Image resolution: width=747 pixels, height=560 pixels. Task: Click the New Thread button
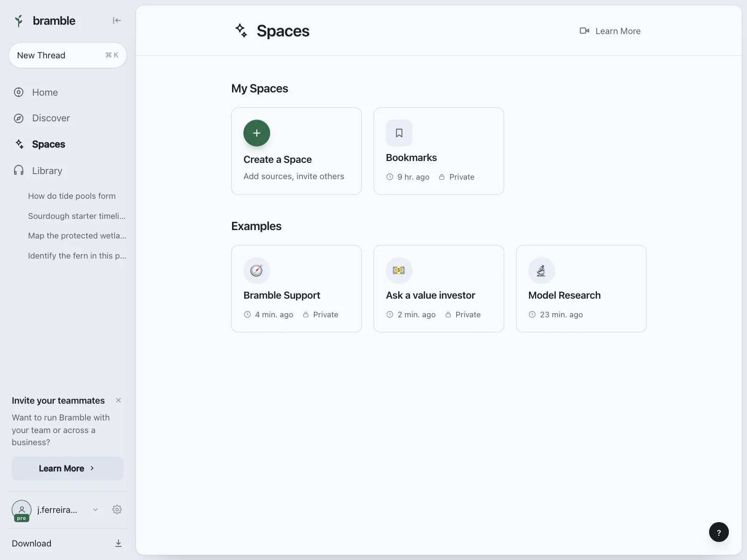(68, 55)
